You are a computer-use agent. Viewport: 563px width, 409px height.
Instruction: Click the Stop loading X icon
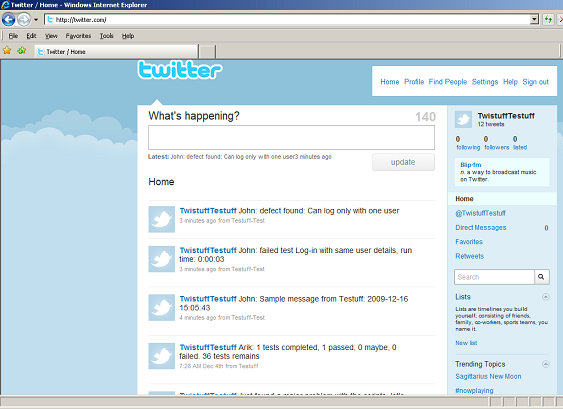560,19
